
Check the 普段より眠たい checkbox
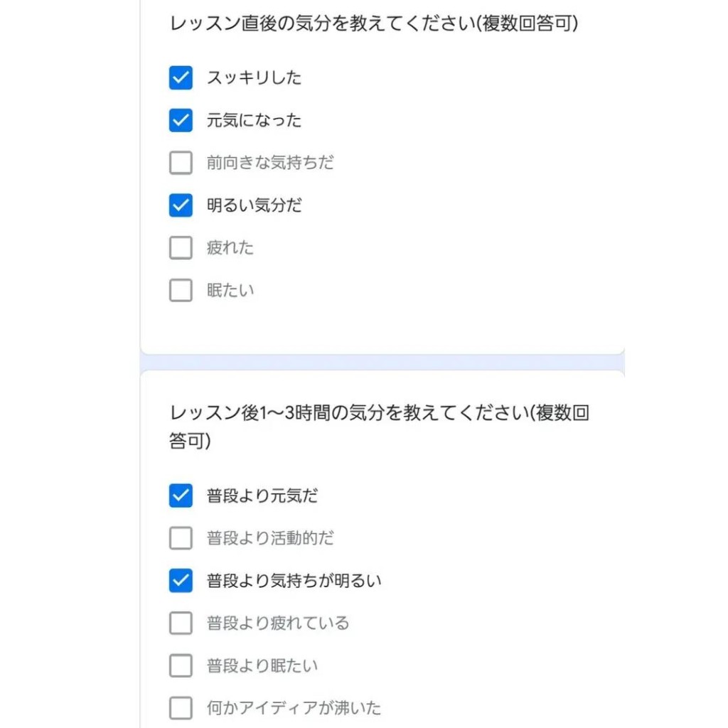(x=181, y=666)
